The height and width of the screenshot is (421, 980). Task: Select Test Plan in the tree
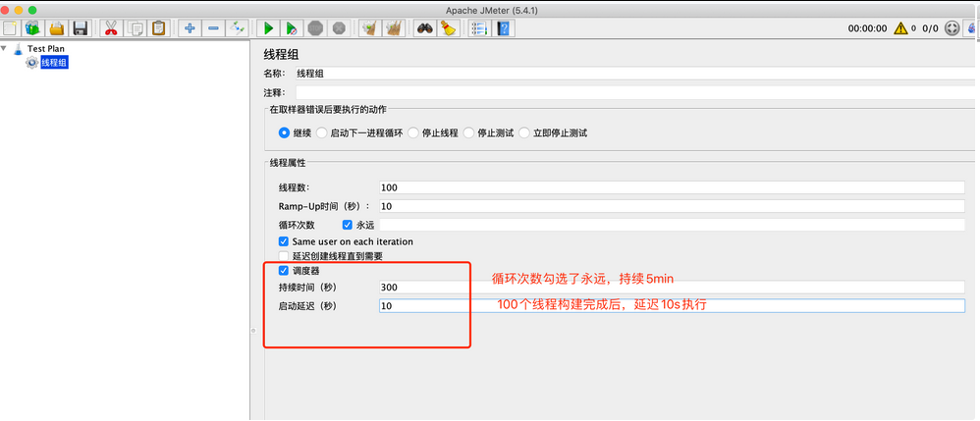pos(45,48)
